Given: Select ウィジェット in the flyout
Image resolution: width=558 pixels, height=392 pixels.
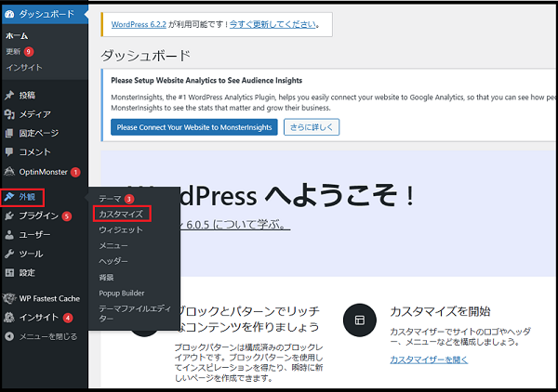Looking at the screenshot, I should pyautogui.click(x=121, y=230).
